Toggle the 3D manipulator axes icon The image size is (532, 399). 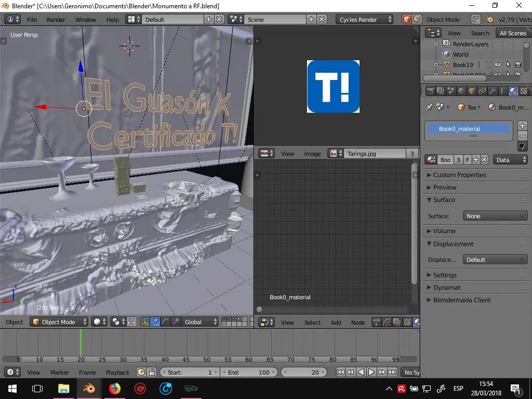pyautogui.click(x=144, y=322)
